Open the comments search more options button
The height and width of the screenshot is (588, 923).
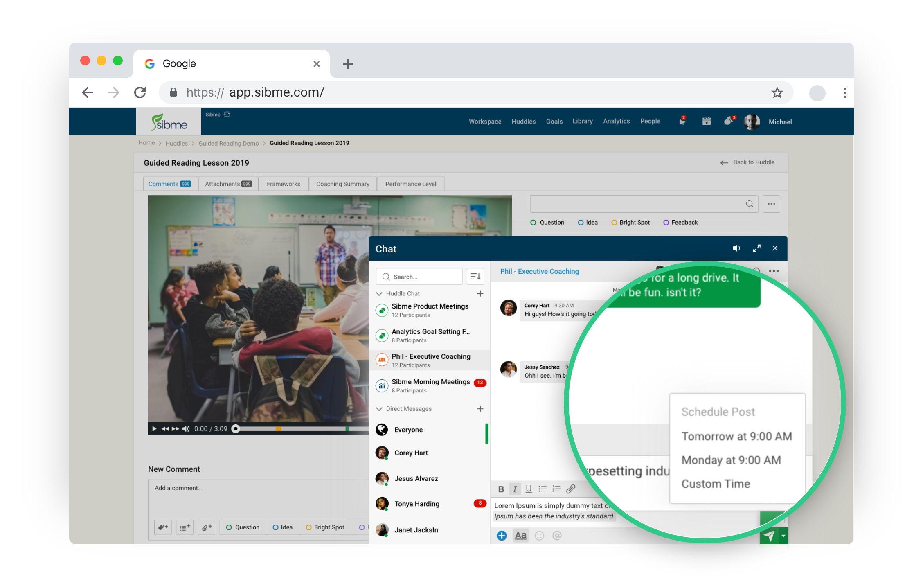click(771, 204)
